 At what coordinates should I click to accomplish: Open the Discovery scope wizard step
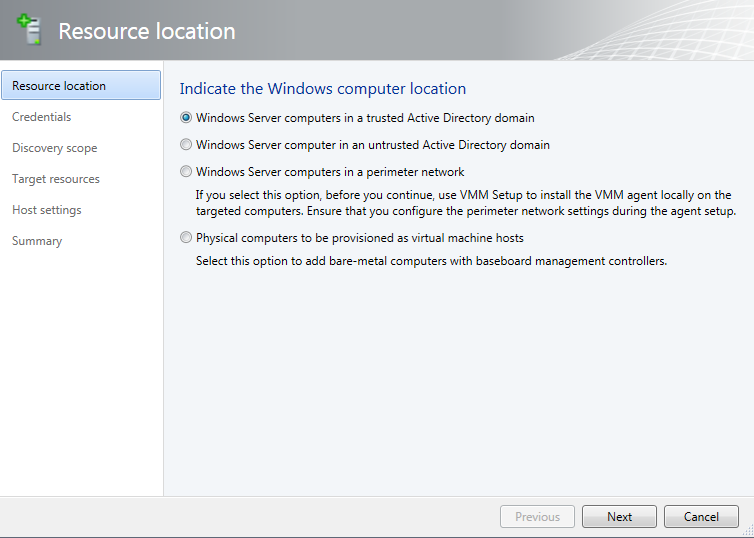54,148
